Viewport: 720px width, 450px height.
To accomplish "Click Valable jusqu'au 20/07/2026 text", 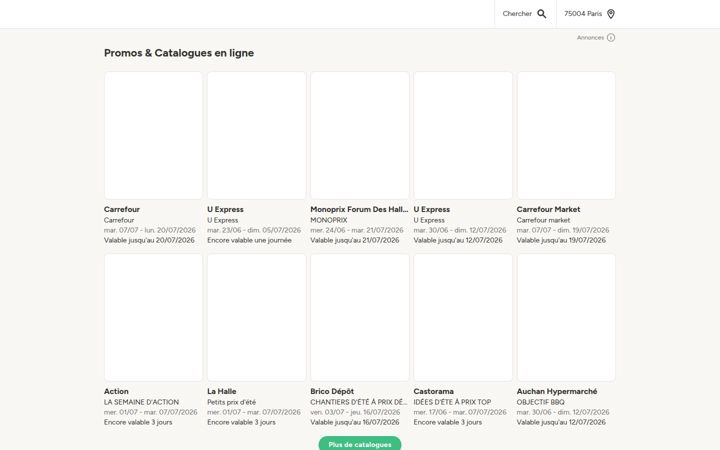I will pos(149,240).
